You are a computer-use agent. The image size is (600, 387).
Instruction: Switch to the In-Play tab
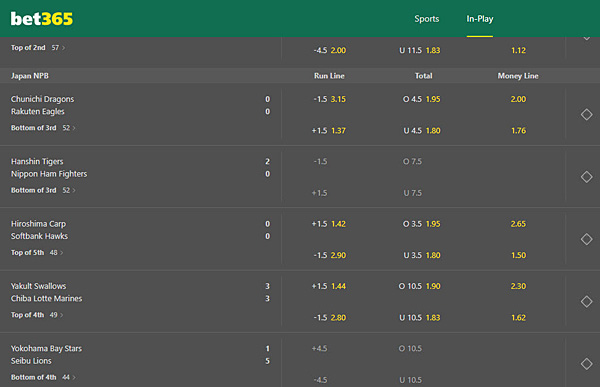[479, 19]
